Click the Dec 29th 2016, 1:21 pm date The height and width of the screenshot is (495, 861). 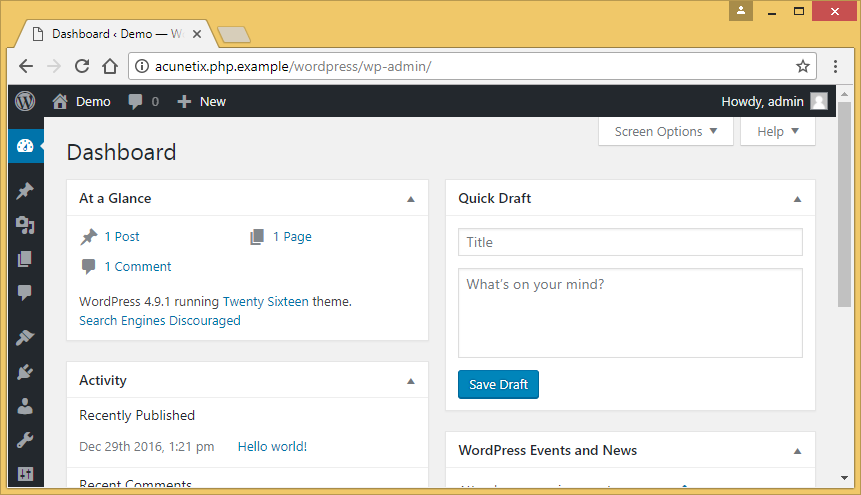(x=147, y=447)
